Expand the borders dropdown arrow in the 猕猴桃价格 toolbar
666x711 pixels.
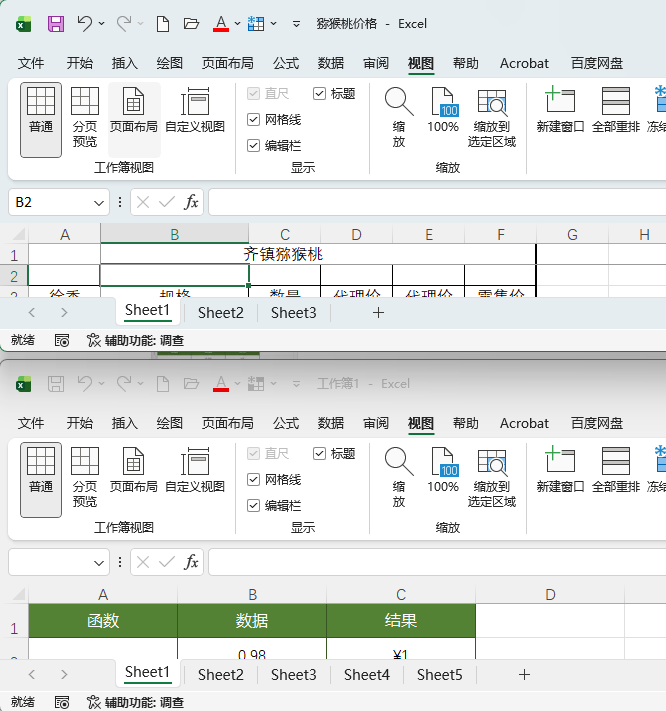pos(274,24)
